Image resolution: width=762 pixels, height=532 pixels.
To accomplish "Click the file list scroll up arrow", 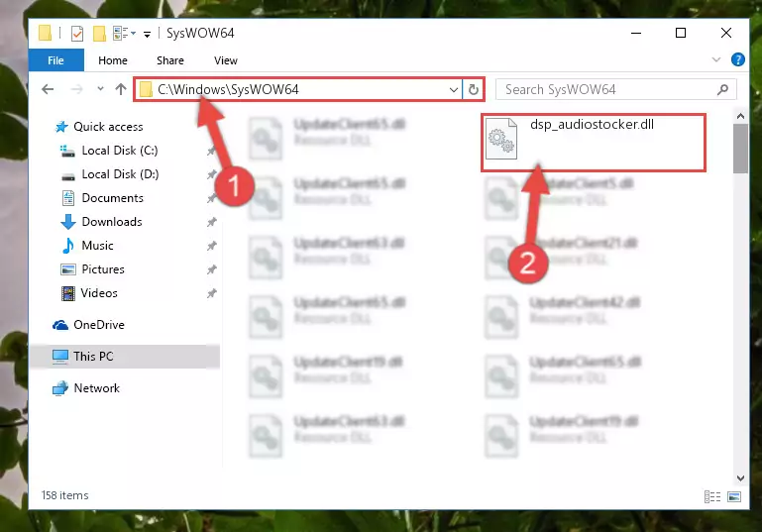I will pyautogui.click(x=740, y=116).
